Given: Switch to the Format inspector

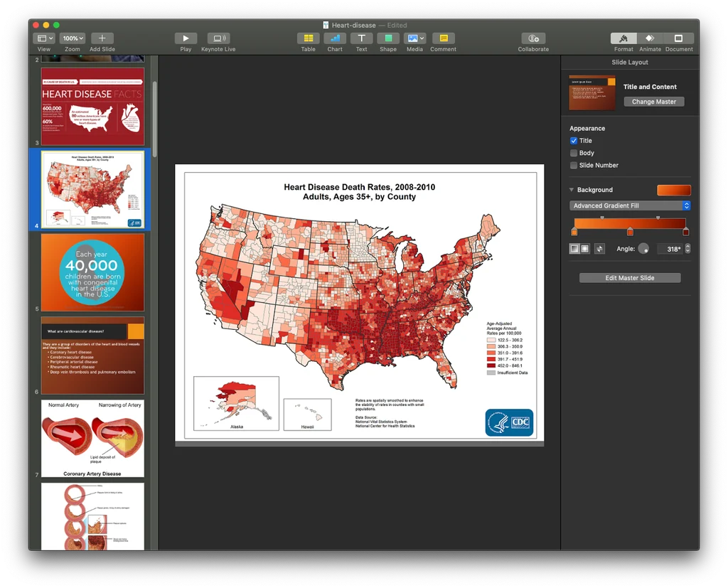Looking at the screenshot, I should pyautogui.click(x=623, y=38).
